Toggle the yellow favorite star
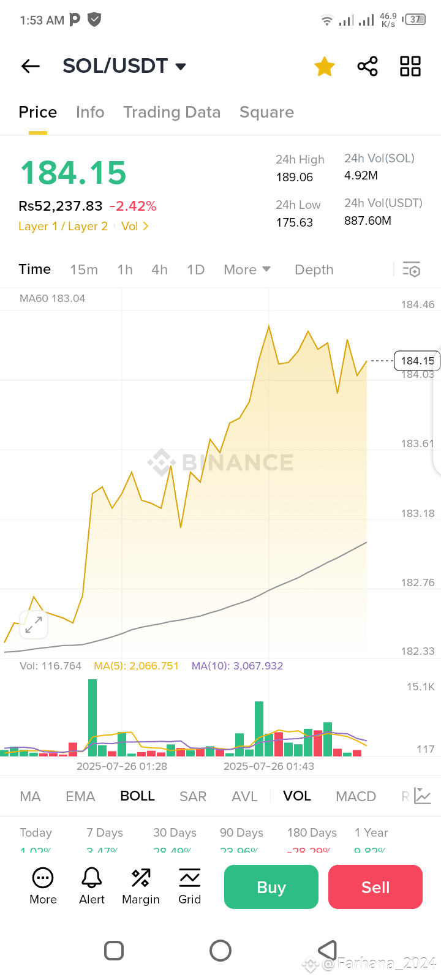The height and width of the screenshot is (980, 441). pos(325,66)
